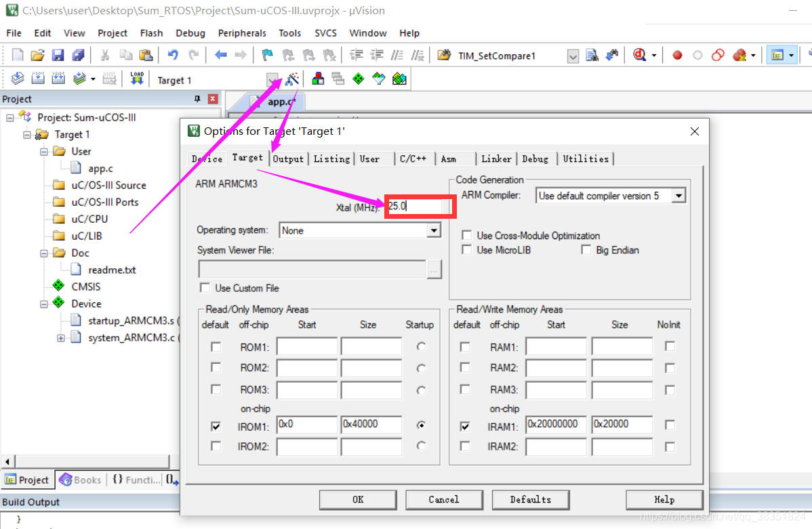Enable the Use MicroLIB checkbox
Viewport: 812px width, 529px height.
pyautogui.click(x=466, y=250)
